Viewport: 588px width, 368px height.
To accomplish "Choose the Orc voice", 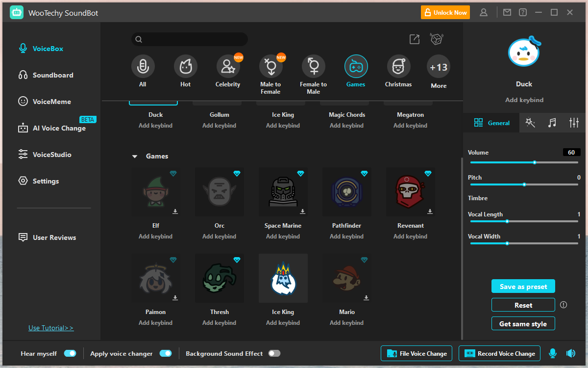I will coord(220,192).
